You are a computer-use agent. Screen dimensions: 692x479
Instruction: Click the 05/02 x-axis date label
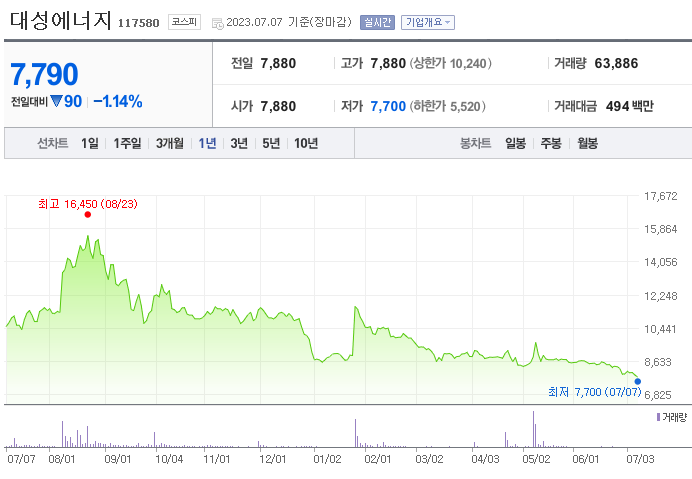coord(536,459)
